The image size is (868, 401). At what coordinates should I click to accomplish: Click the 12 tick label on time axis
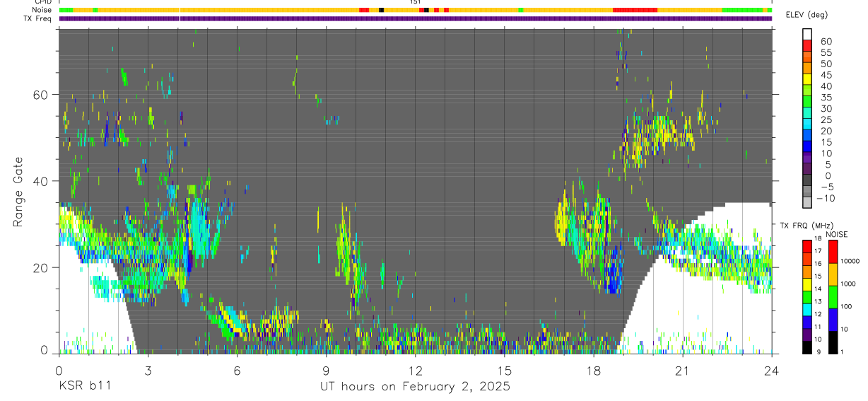(x=415, y=371)
